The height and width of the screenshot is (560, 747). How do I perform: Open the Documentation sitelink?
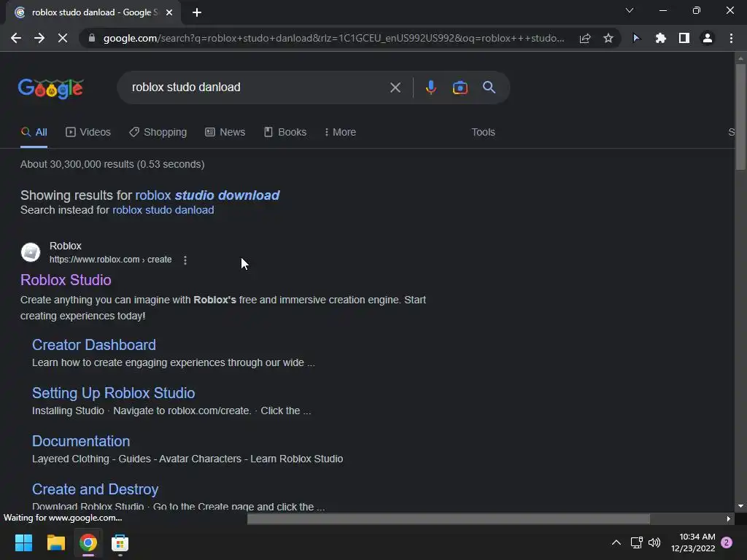[x=81, y=441]
